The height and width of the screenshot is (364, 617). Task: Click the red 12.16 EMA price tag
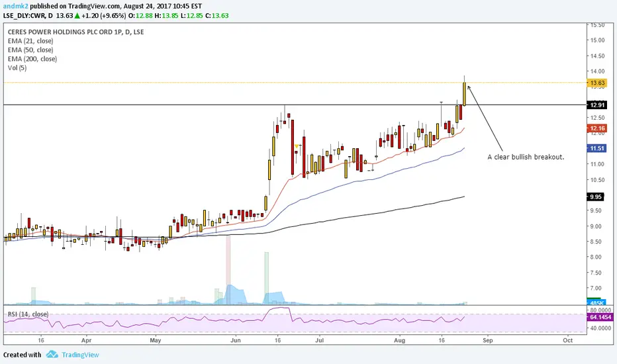pyautogui.click(x=597, y=128)
